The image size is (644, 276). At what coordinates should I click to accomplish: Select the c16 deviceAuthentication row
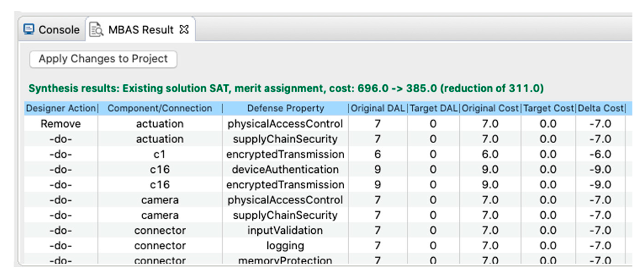(285, 170)
